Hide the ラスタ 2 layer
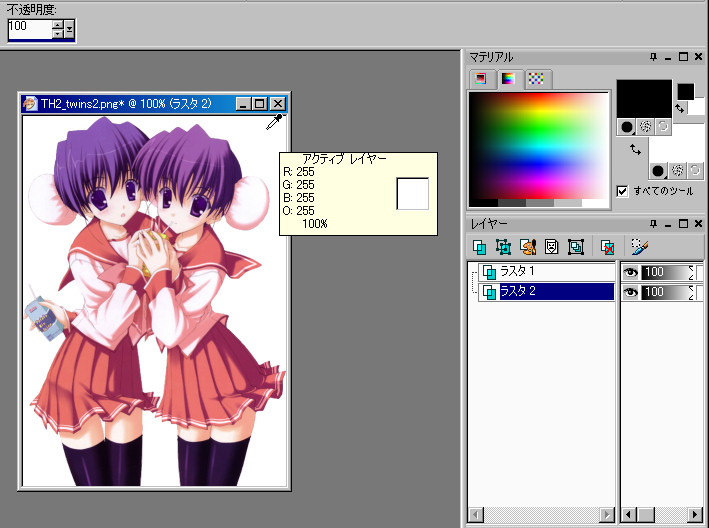The height and width of the screenshot is (528, 709). [x=630, y=292]
